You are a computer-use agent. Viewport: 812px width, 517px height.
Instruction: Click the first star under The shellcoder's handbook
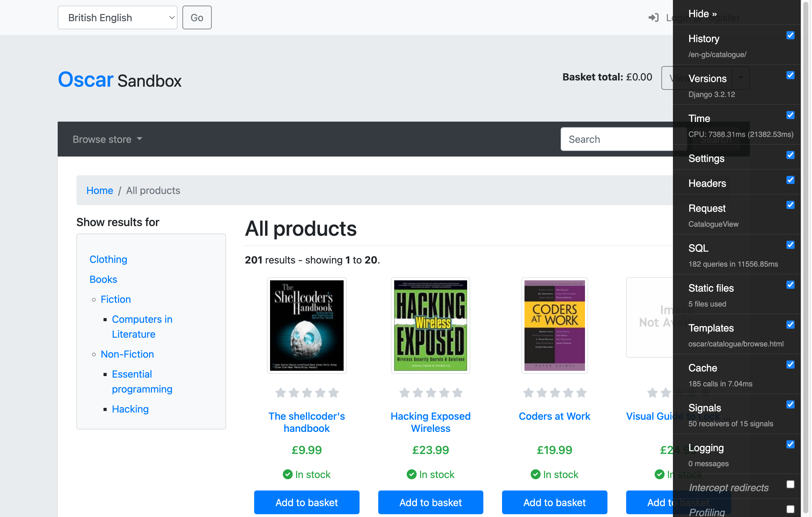(281, 393)
